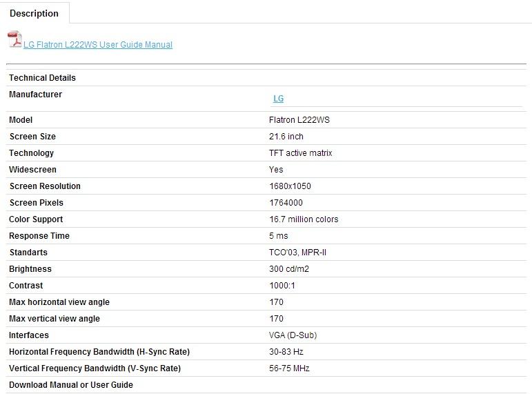Click the Widescreen row label
The height and width of the screenshot is (394, 532).
tap(32, 170)
